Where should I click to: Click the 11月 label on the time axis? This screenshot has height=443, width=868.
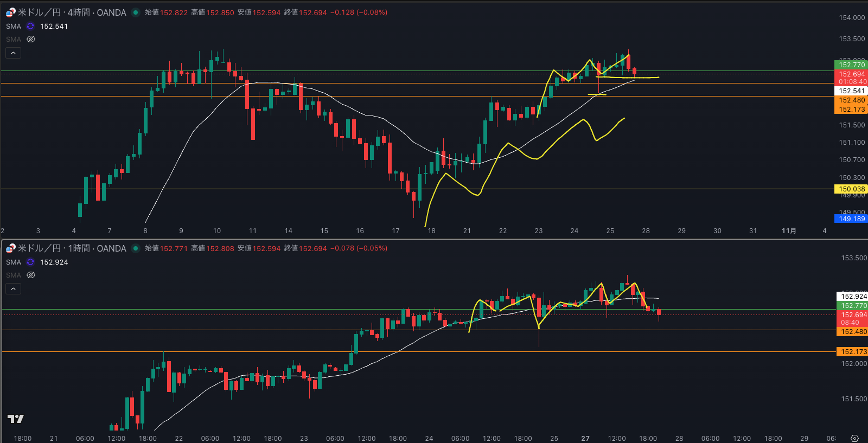(x=789, y=231)
